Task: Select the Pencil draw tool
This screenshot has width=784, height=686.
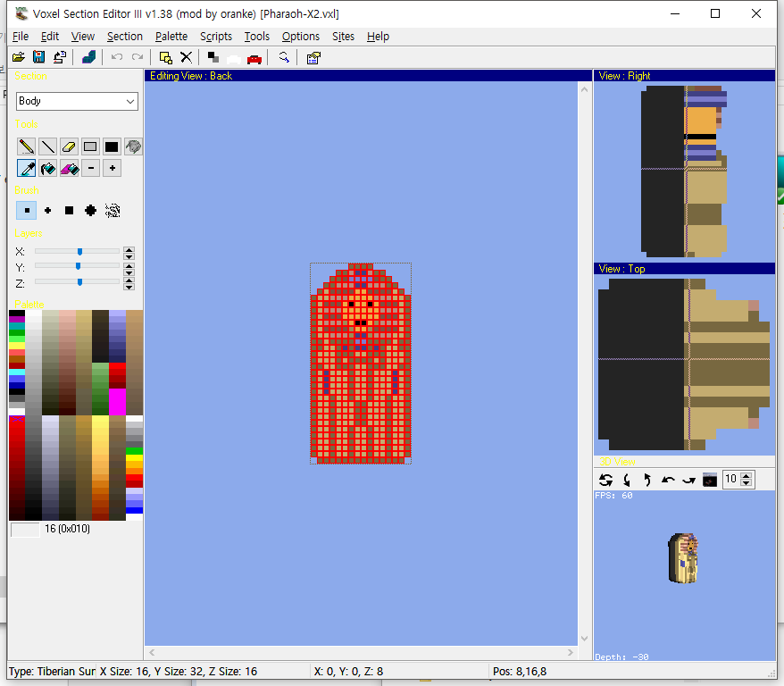Action: click(x=26, y=146)
